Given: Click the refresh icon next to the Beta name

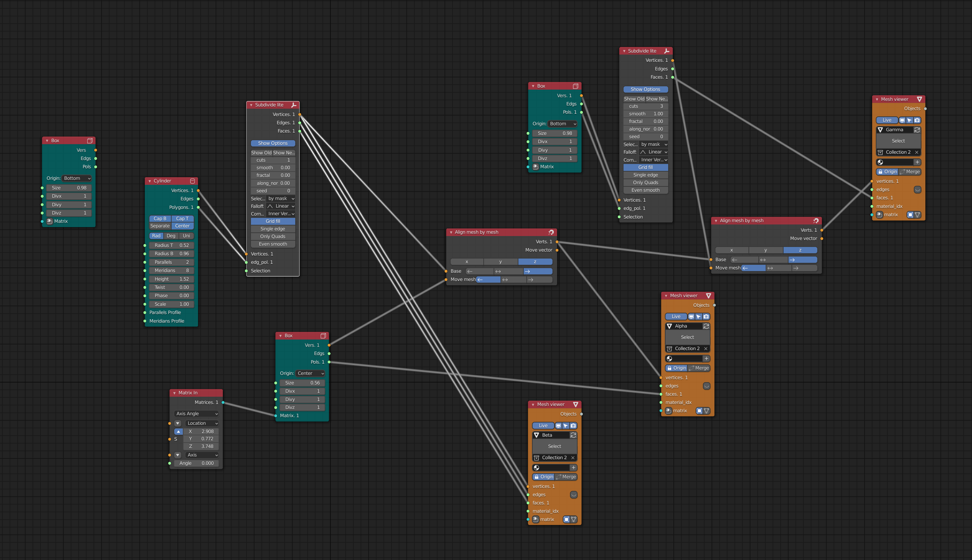Looking at the screenshot, I should coord(573,435).
